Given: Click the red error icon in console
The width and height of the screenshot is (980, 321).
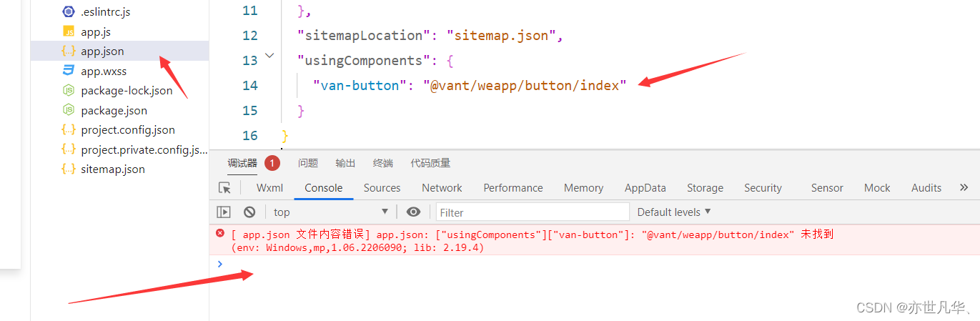Looking at the screenshot, I should (220, 233).
